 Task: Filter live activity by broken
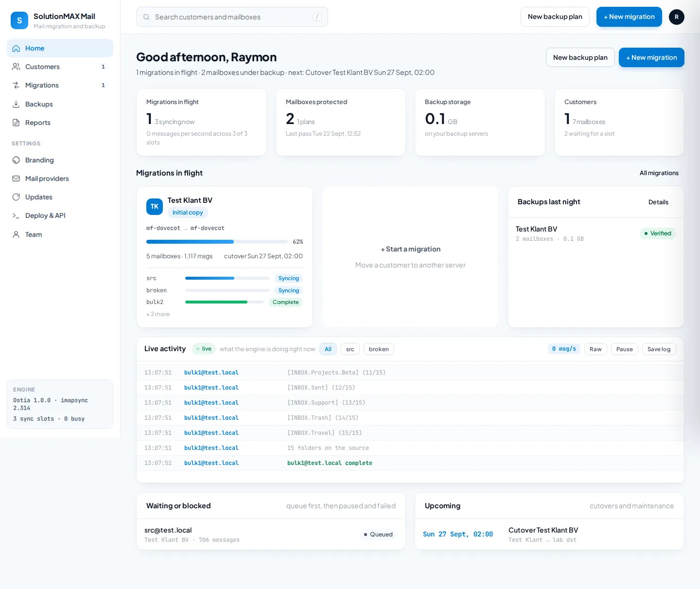pyautogui.click(x=379, y=349)
